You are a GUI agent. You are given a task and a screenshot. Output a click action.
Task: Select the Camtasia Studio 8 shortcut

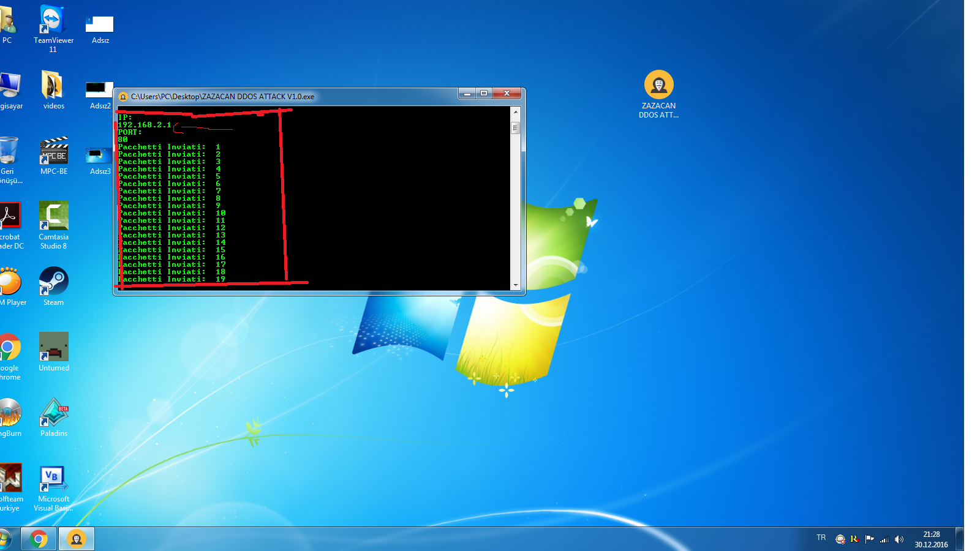coord(54,225)
